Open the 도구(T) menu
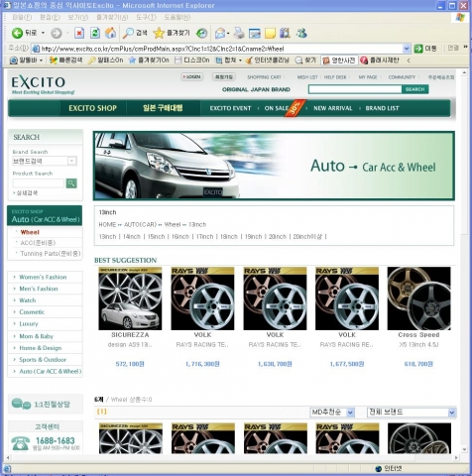Viewport: 472px width, 476px height. point(147,17)
